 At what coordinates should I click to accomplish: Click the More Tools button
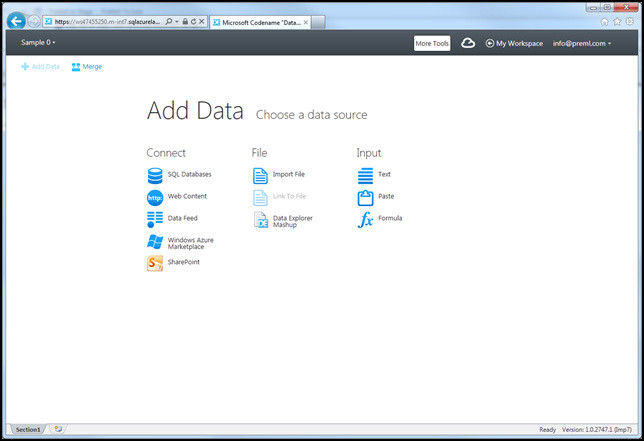coord(432,43)
